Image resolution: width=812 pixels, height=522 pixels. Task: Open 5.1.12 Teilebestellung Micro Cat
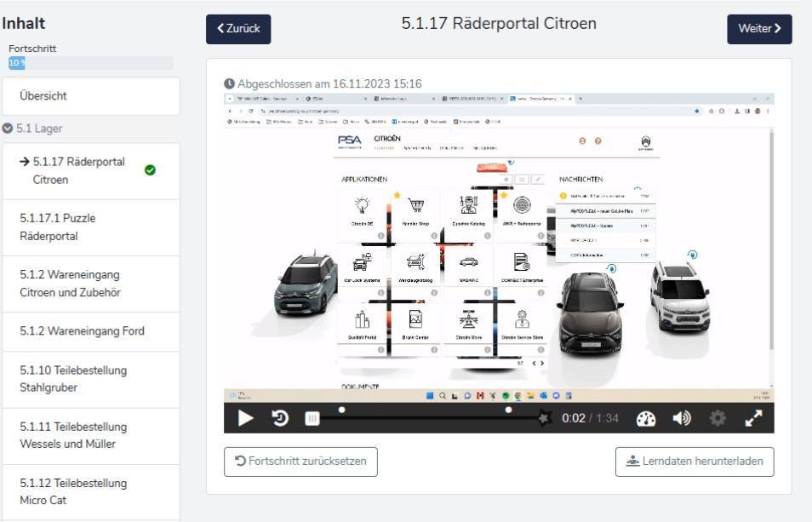[90, 492]
